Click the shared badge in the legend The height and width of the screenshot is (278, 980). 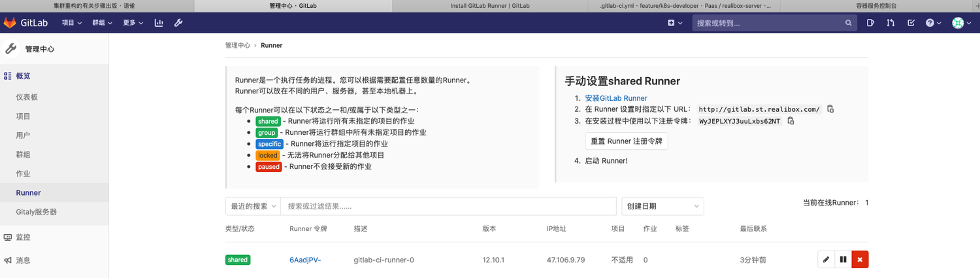268,121
